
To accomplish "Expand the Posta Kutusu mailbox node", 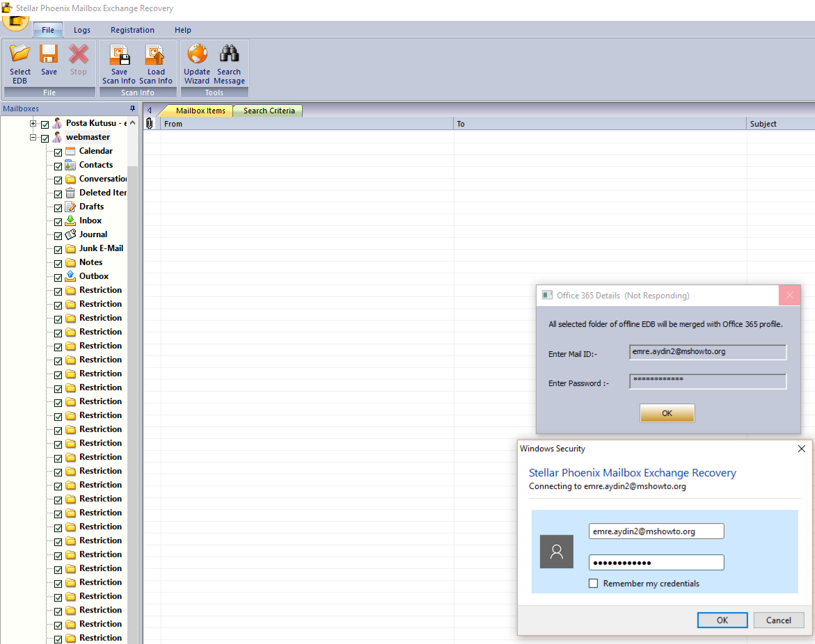I will pos(33,124).
